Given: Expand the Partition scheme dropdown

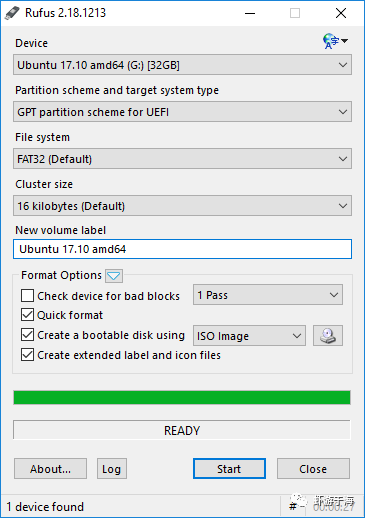Looking at the screenshot, I should [182, 112].
